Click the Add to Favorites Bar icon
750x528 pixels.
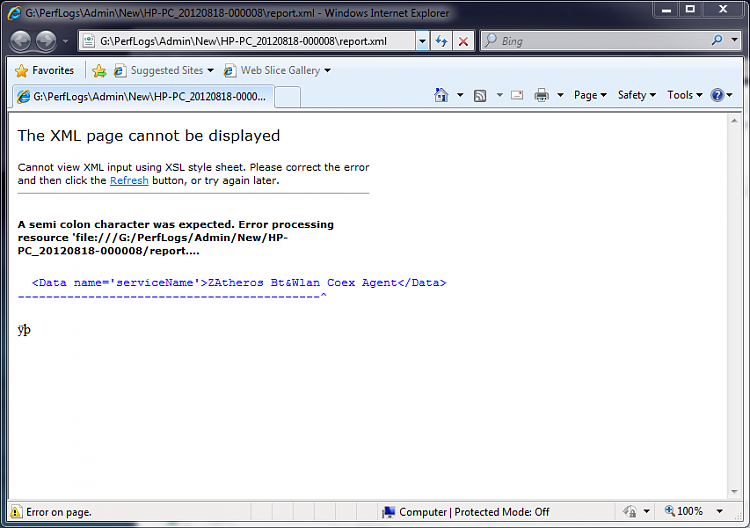99,71
